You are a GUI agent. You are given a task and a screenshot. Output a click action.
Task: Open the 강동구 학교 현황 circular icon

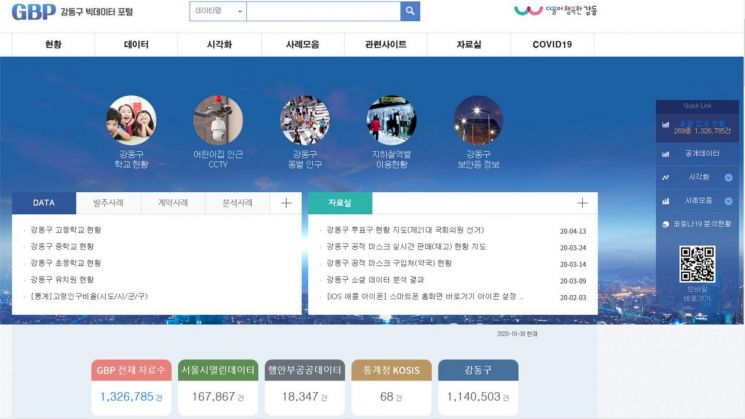pyautogui.click(x=131, y=120)
